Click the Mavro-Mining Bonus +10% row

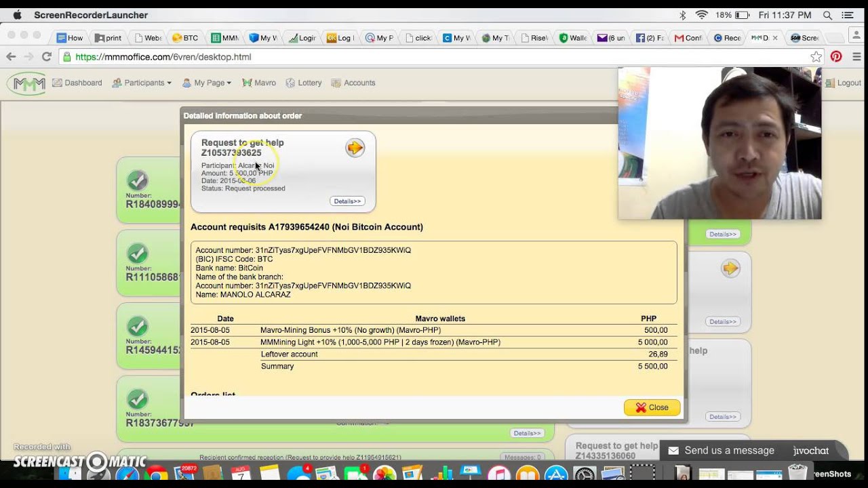pyautogui.click(x=434, y=331)
